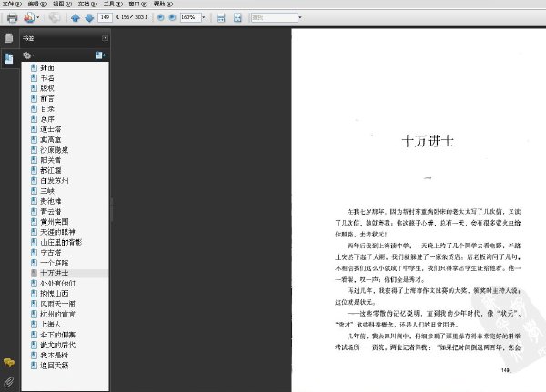
Task: Click the 查找 search field
Action: (275, 17)
